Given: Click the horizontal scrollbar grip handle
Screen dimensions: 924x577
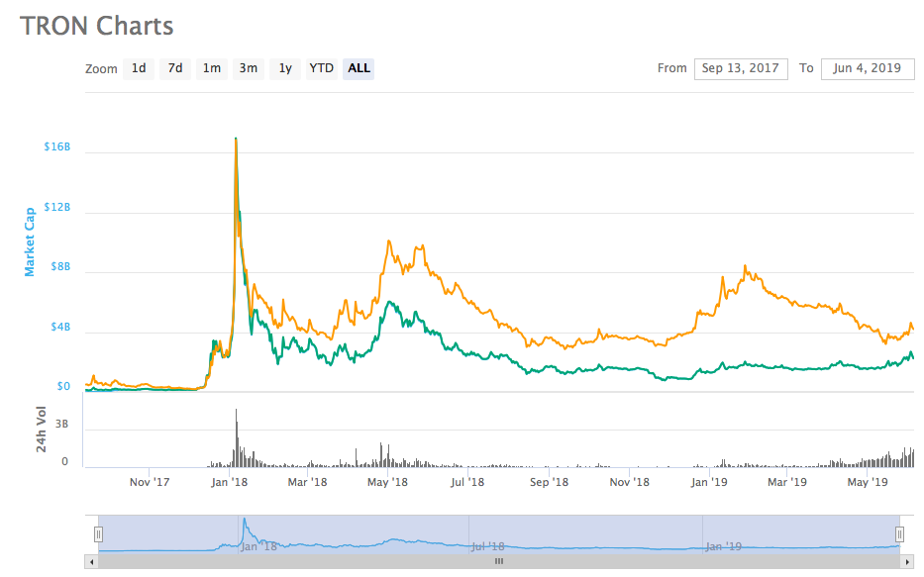Looking at the screenshot, I should tap(499, 562).
